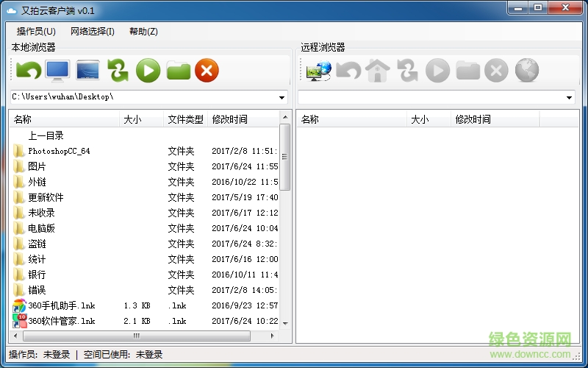Click the gray X delete icon in remote toolbar

coord(496,70)
